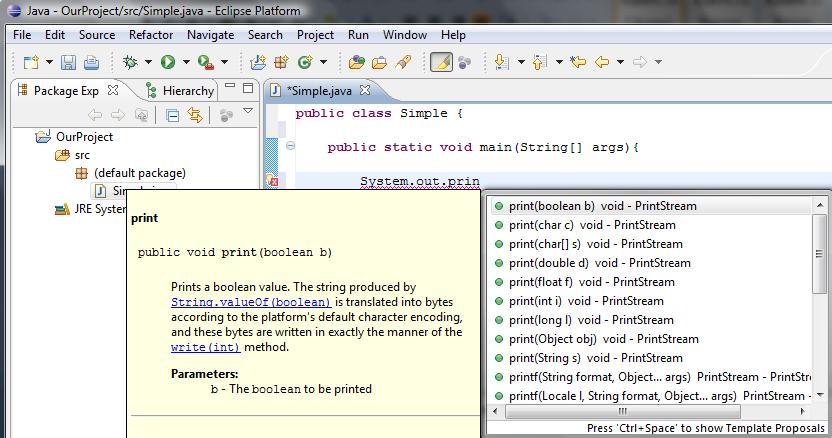Screen dimensions: 832x438
Task: Open the Next Annotation dropdown arrow
Action: coord(521,62)
